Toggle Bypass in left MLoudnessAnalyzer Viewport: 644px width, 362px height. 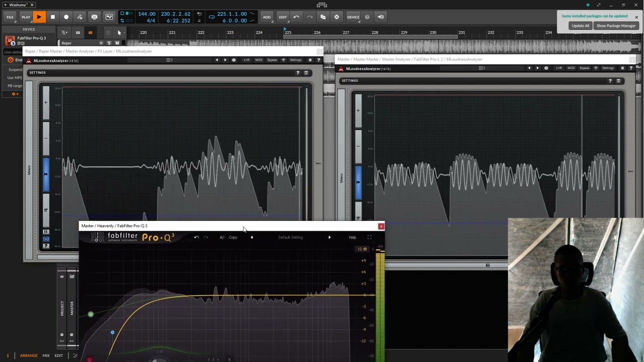pos(272,60)
